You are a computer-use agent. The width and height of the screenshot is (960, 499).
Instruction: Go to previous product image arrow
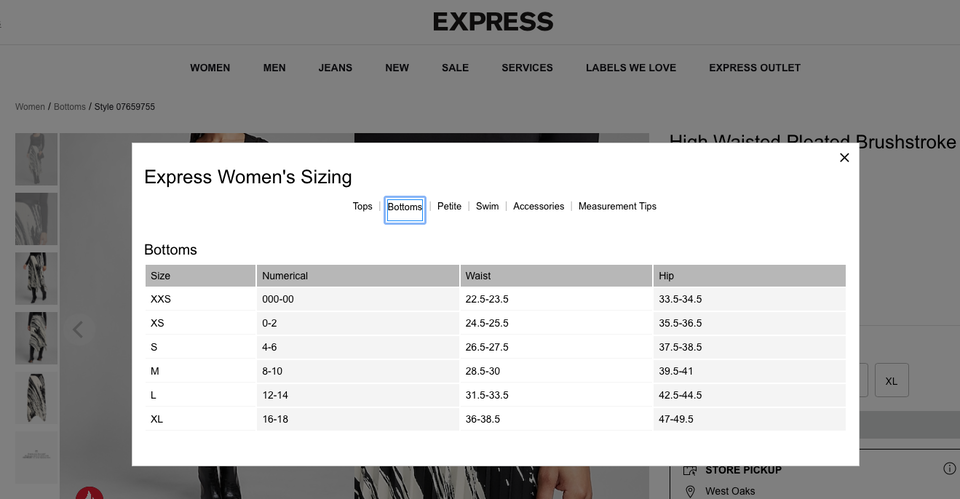pos(78,329)
